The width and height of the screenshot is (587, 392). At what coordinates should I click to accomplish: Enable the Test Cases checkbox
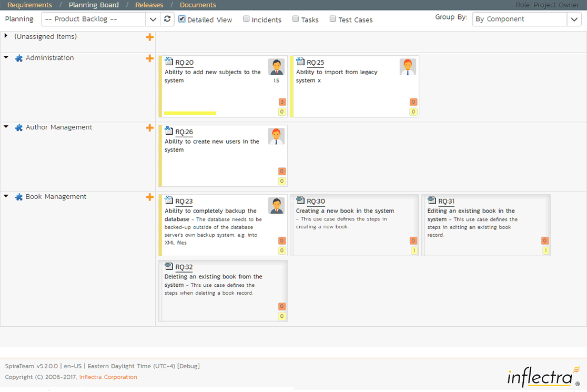click(333, 19)
